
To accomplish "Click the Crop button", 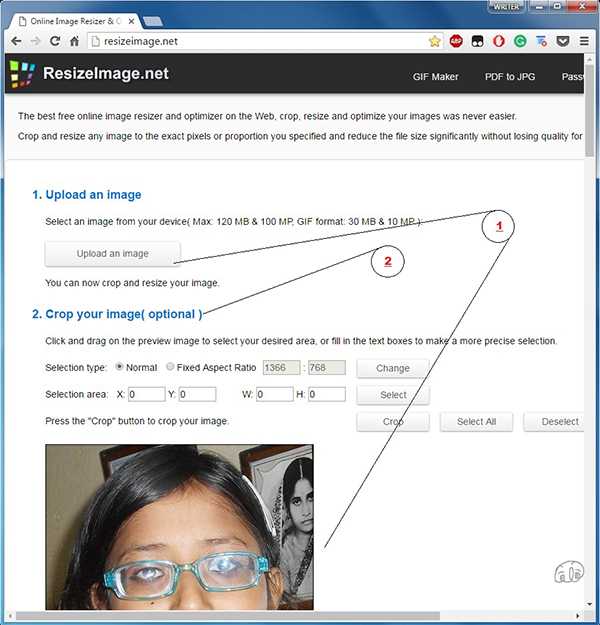I will [x=393, y=422].
